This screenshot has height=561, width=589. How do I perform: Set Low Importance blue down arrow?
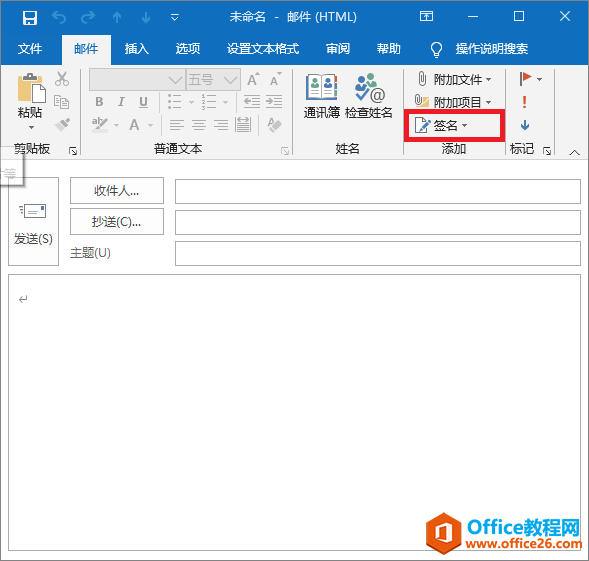pos(525,125)
